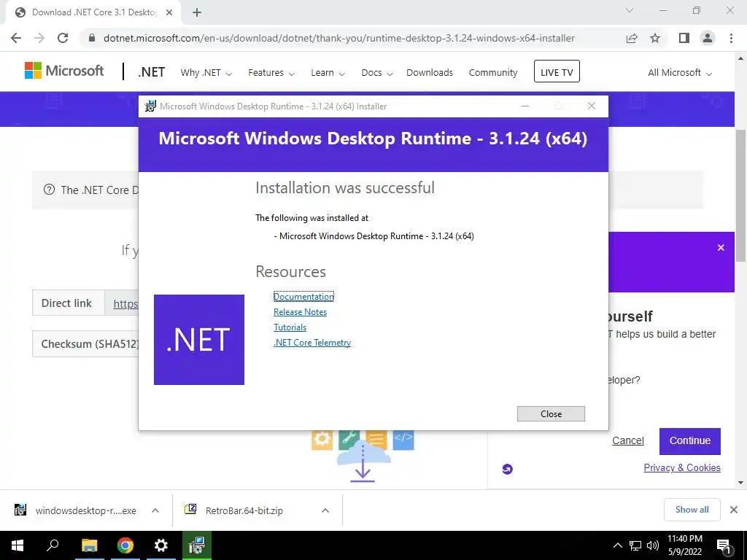Click the help circle info icon
The width and height of the screenshot is (747, 560).
click(x=49, y=190)
